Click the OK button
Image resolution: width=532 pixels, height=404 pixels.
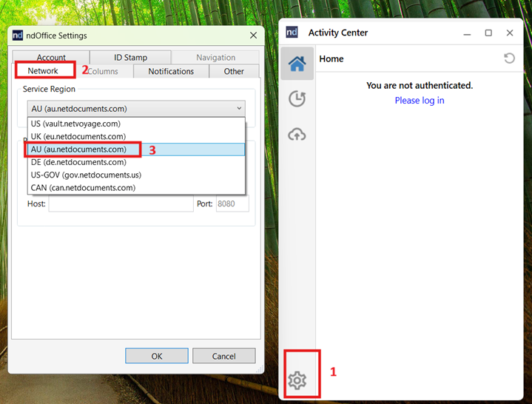(157, 356)
